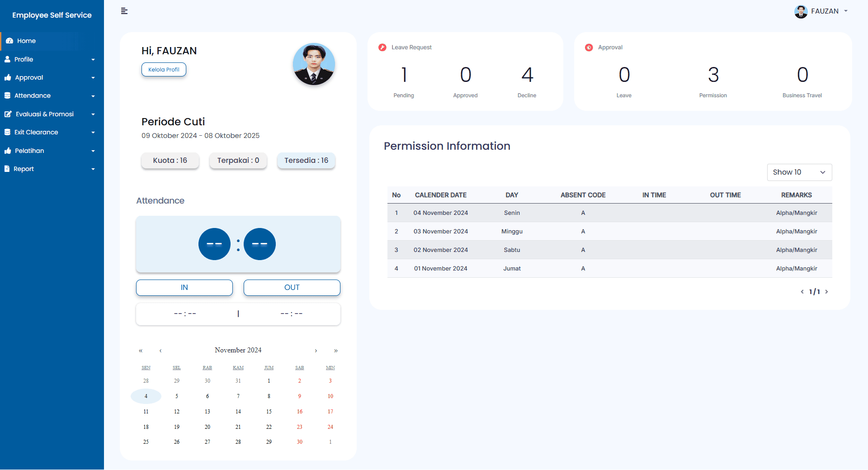Select November 4 on the calendar
The image size is (868, 470).
point(146,396)
